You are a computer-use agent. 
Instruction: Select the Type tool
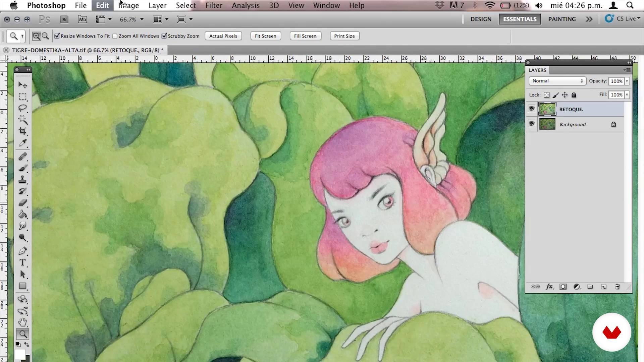click(22, 262)
